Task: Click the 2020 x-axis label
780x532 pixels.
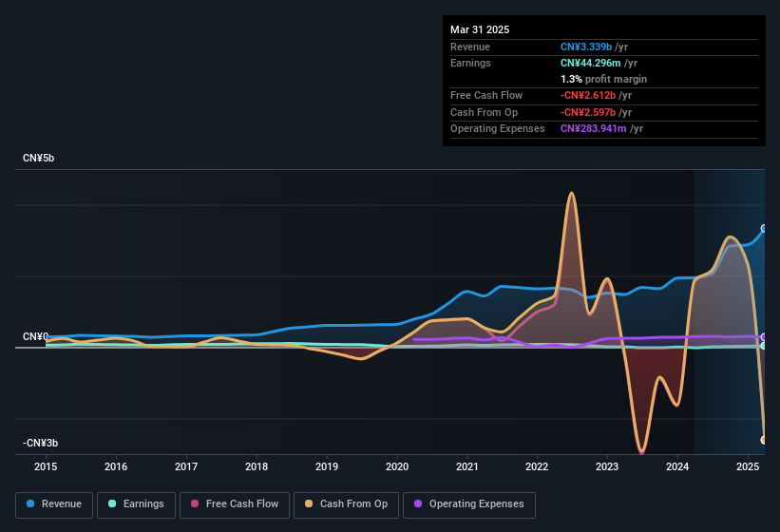Action: click(397, 466)
